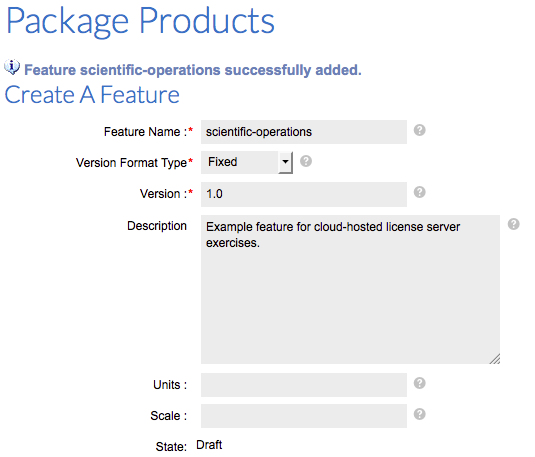Image resolution: width=535 pixels, height=457 pixels.
Task: Show help for the Description field
Action: click(513, 224)
